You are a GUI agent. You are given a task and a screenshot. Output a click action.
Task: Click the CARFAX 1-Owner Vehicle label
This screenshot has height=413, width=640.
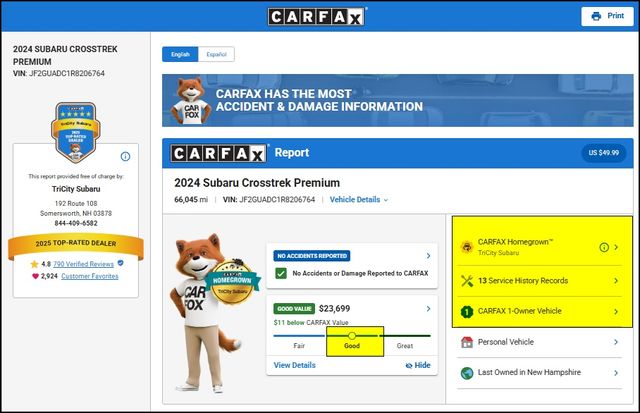(x=520, y=311)
